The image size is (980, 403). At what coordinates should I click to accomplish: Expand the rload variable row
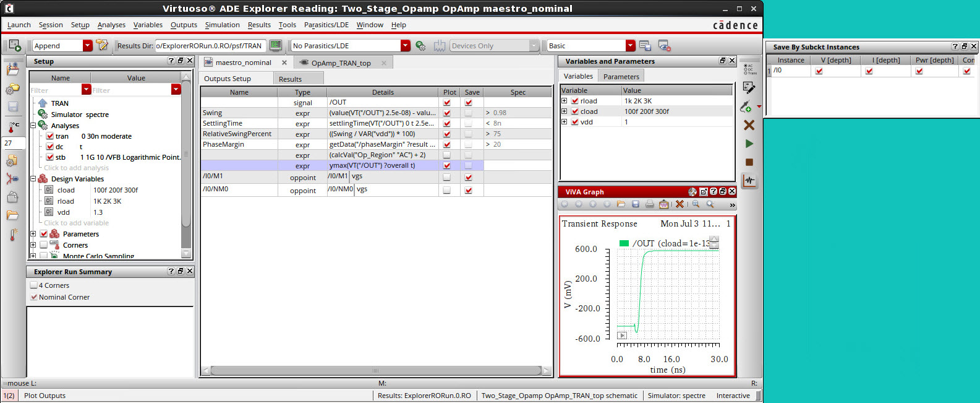click(x=565, y=101)
